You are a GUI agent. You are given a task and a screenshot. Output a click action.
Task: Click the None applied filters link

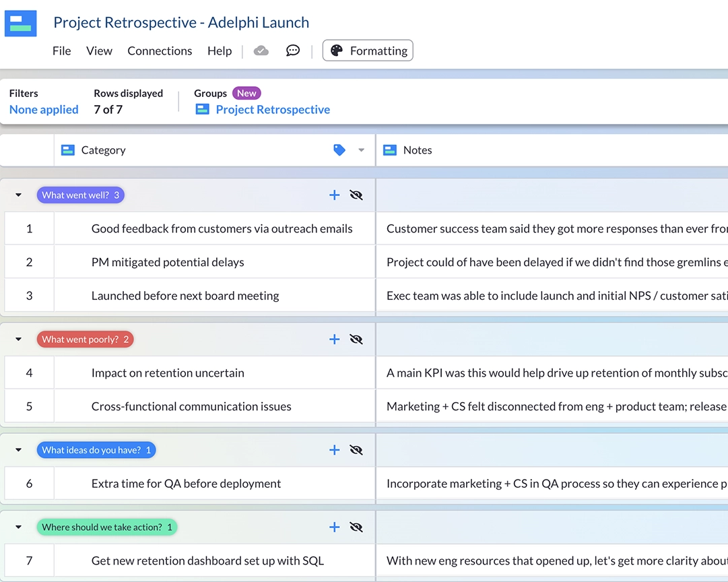44,110
